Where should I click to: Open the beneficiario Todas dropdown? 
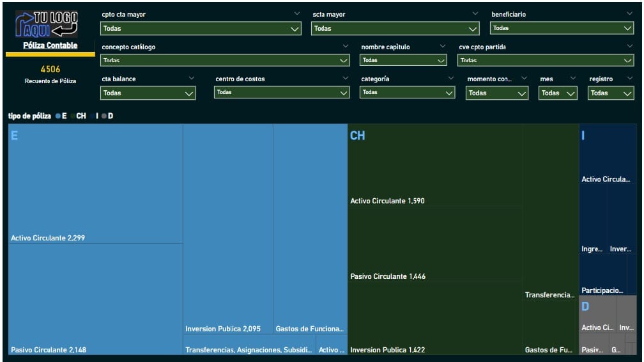click(x=562, y=28)
